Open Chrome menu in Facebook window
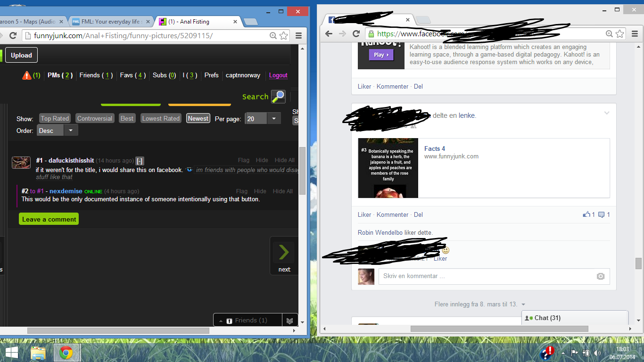The image size is (644, 362). (x=634, y=33)
